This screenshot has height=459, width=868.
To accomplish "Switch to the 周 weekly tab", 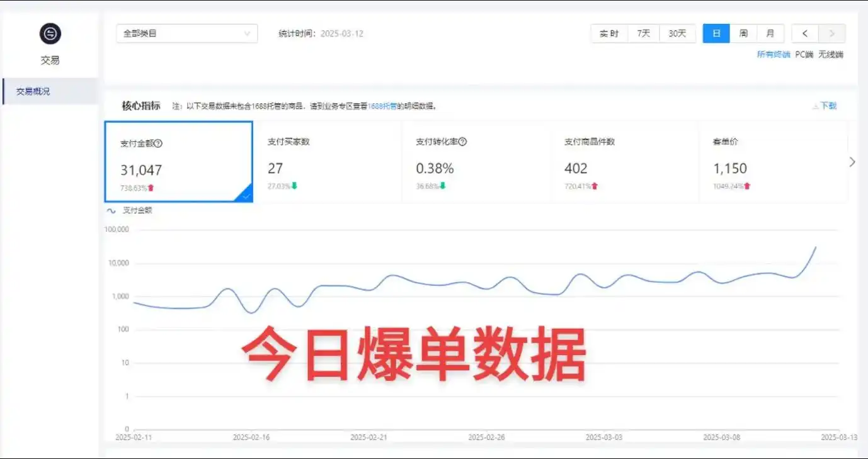I will pos(743,33).
